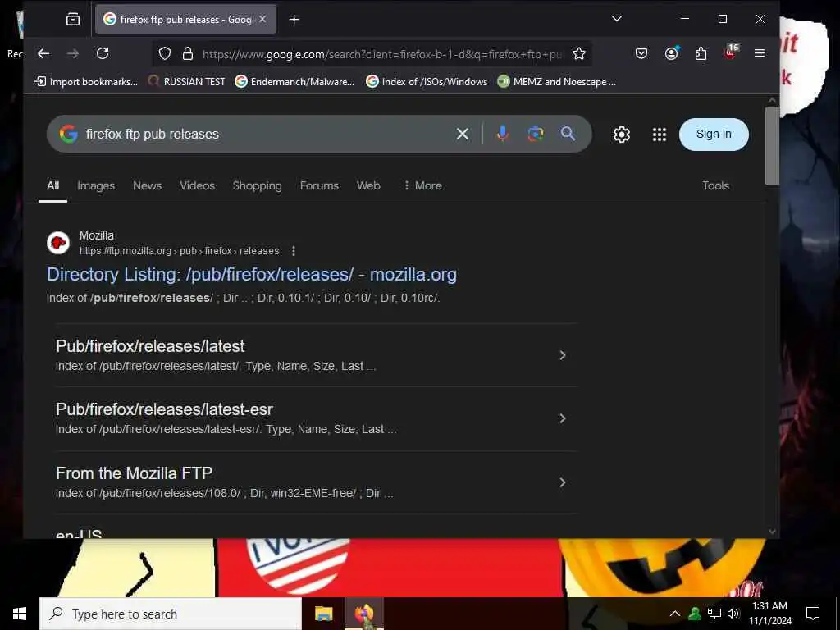The height and width of the screenshot is (630, 840).
Task: Open the Firefox application menu
Action: pos(759,53)
